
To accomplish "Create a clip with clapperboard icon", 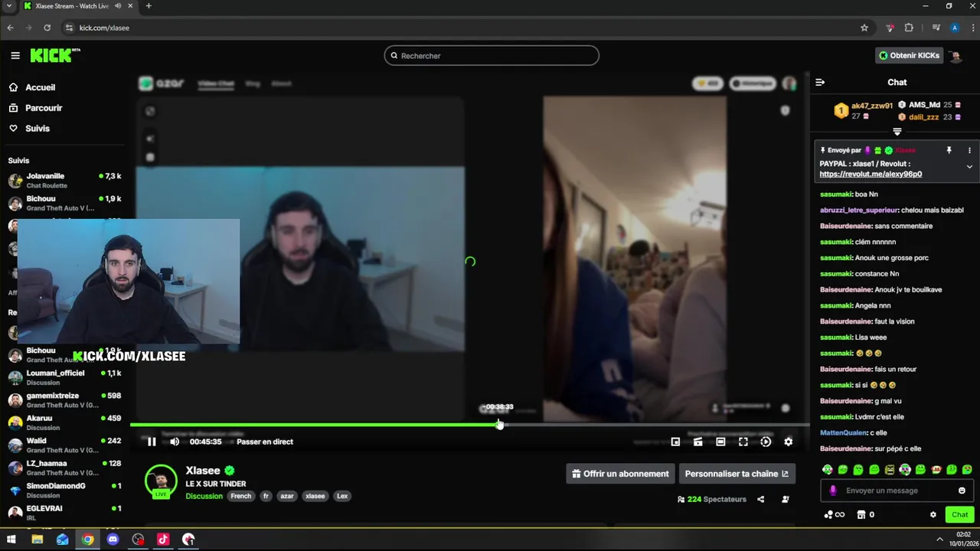I will click(x=698, y=442).
